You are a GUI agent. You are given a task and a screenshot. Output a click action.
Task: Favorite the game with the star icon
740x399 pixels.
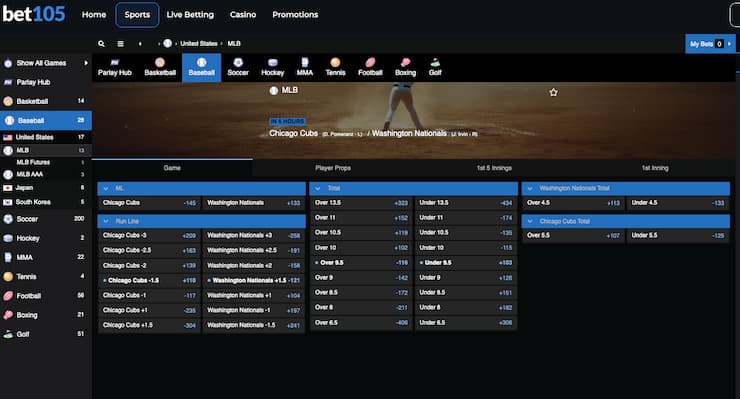click(x=554, y=93)
